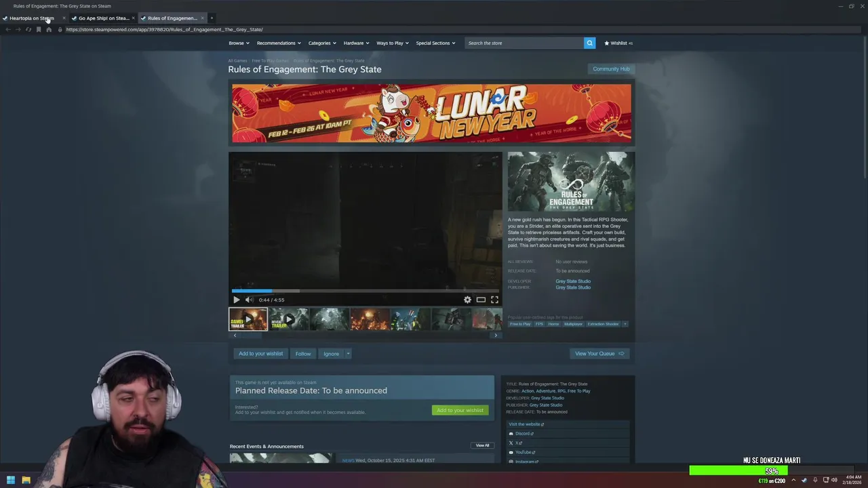This screenshot has height=488, width=868.
Task: Open Wishlist in store header
Action: point(618,43)
